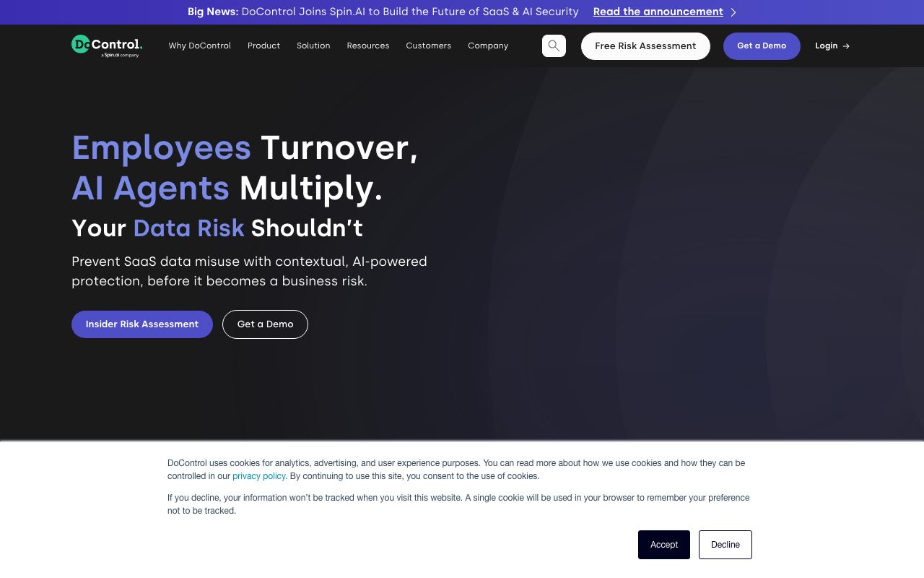
Task: Follow the Read the announcement link
Action: (658, 12)
